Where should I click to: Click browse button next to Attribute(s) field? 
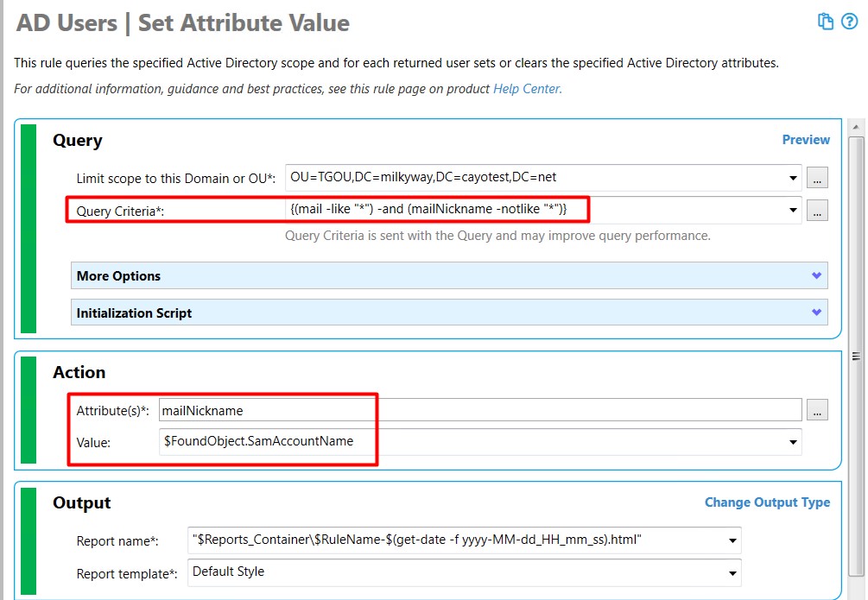(817, 410)
